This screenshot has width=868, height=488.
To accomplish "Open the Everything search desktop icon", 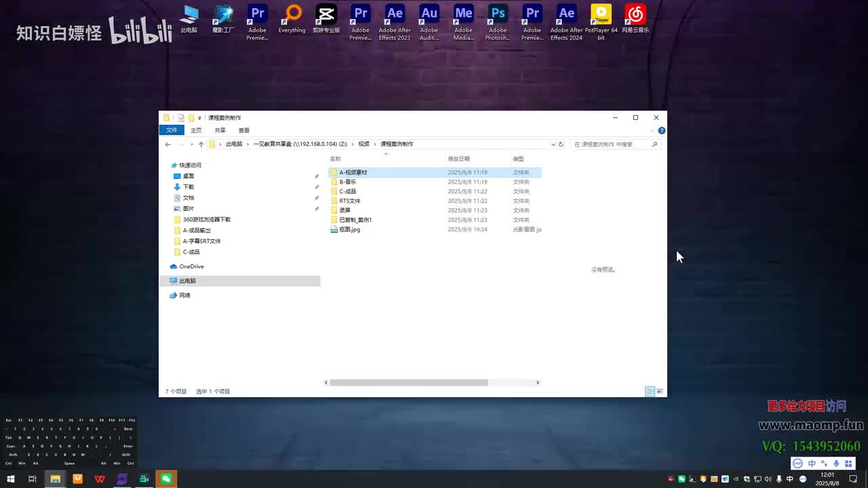I will [292, 19].
